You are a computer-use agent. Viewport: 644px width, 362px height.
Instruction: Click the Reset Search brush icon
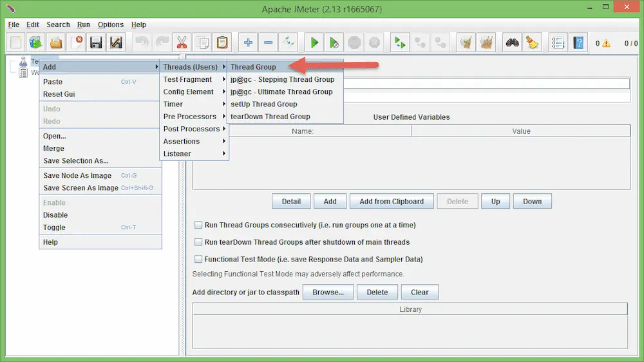point(533,43)
